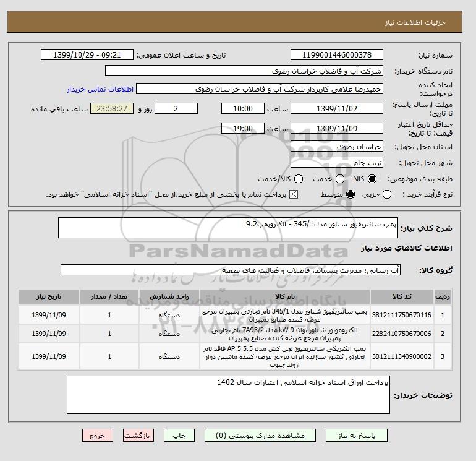This screenshot has height=461, width=476.
Task: Click the response deadline date 1399/11/02 field
Action: 337,108
